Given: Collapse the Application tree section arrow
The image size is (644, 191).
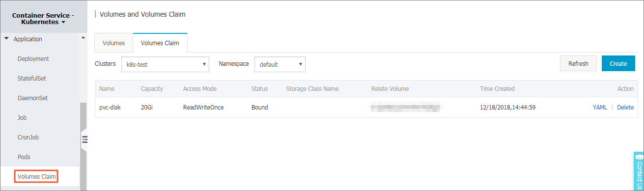Looking at the screenshot, I should 6,38.
